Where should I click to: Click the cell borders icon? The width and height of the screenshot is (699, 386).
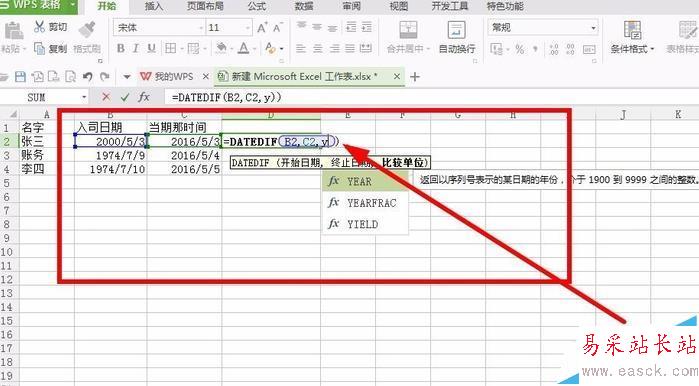pyautogui.click(x=170, y=48)
